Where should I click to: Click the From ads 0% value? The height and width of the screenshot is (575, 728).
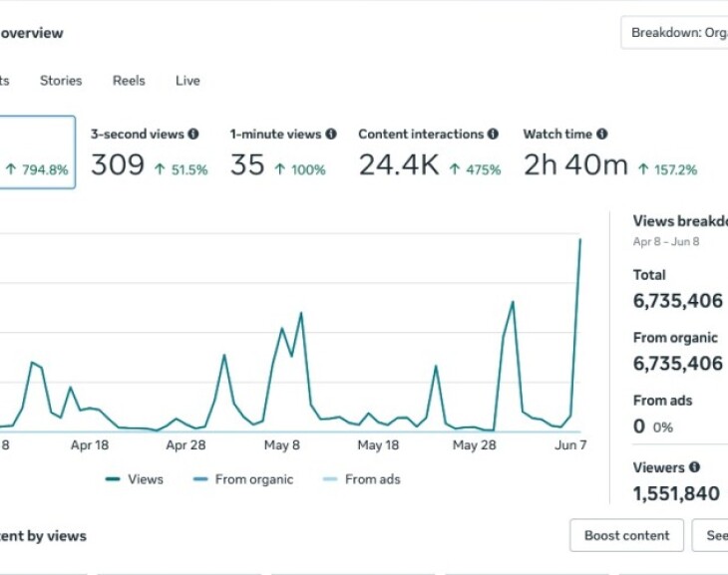pos(653,427)
